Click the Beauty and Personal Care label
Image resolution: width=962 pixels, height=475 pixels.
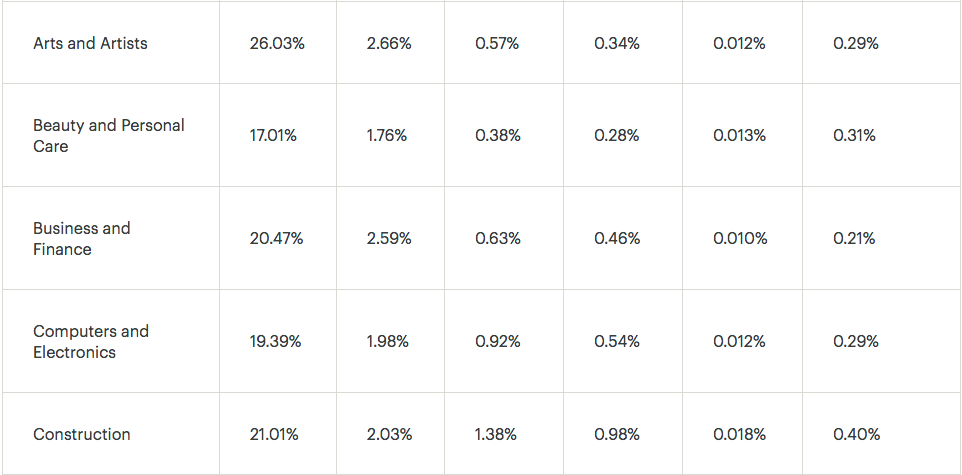(x=109, y=136)
